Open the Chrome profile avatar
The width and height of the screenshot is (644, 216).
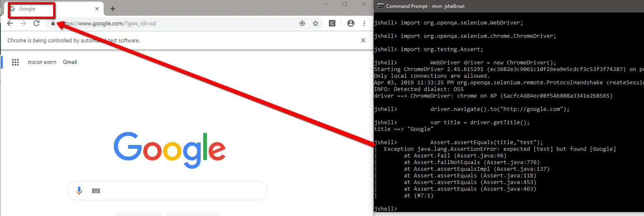click(351, 24)
